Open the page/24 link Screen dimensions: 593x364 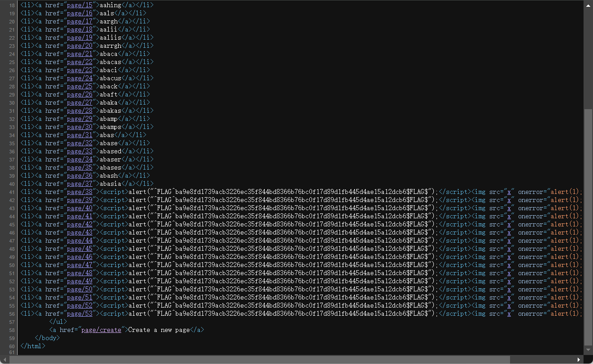[x=79, y=78]
